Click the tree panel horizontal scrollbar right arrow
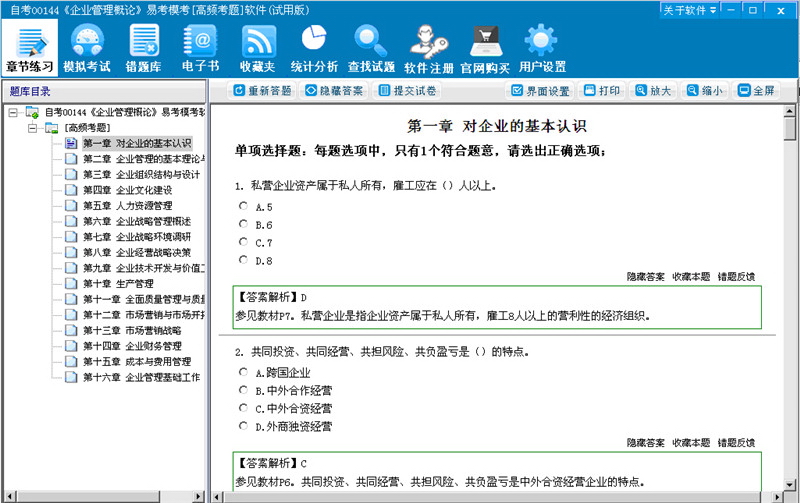This screenshot has width=800, height=503. (198, 496)
